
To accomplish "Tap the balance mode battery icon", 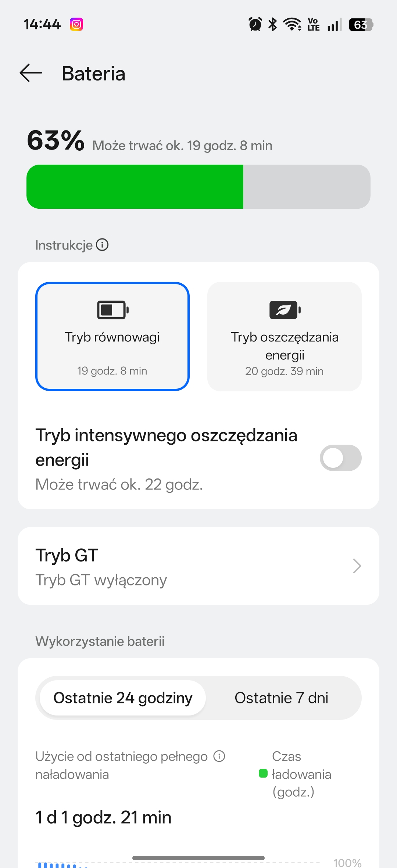I will (x=112, y=310).
